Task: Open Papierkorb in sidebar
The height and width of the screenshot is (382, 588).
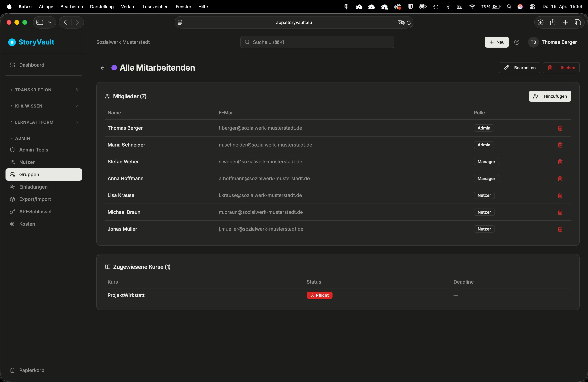Action: (44, 370)
